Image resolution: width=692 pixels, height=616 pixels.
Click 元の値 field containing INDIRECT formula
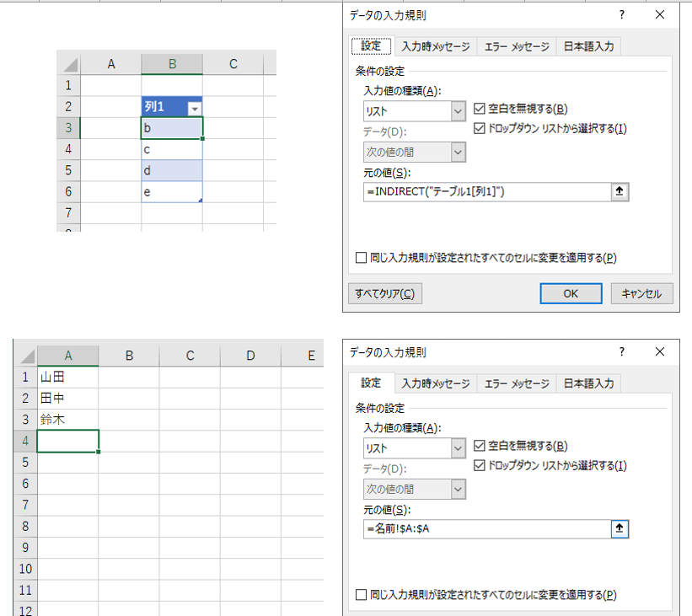487,192
